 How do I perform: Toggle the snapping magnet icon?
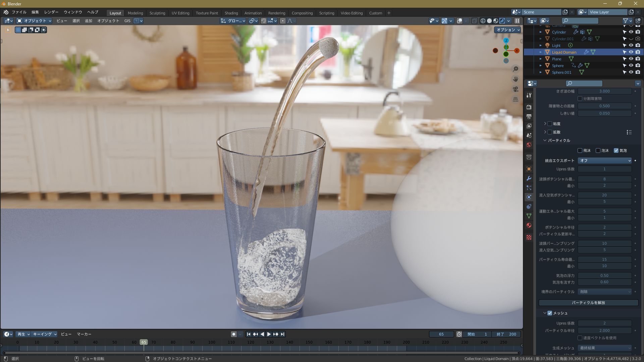pos(264,21)
